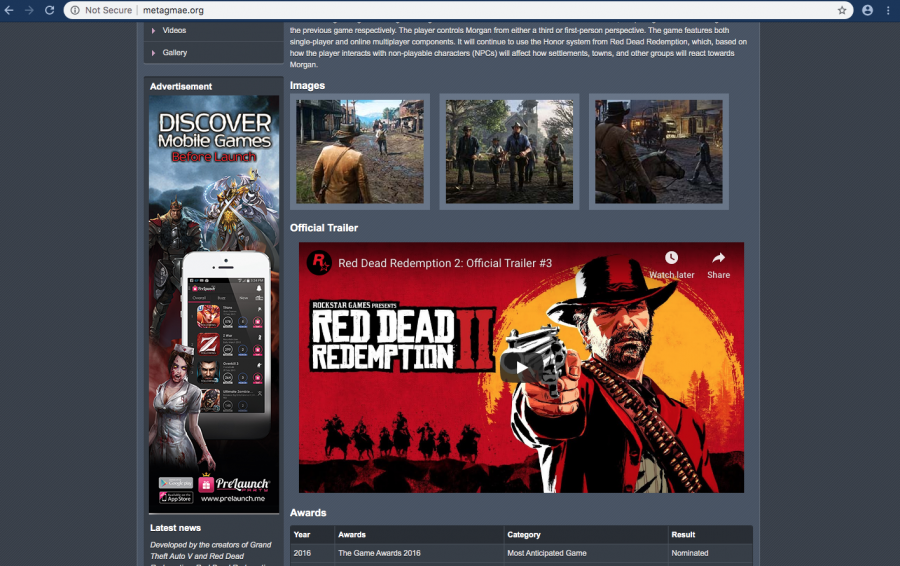Click the Discover Mobile Games advertisement

214,304
